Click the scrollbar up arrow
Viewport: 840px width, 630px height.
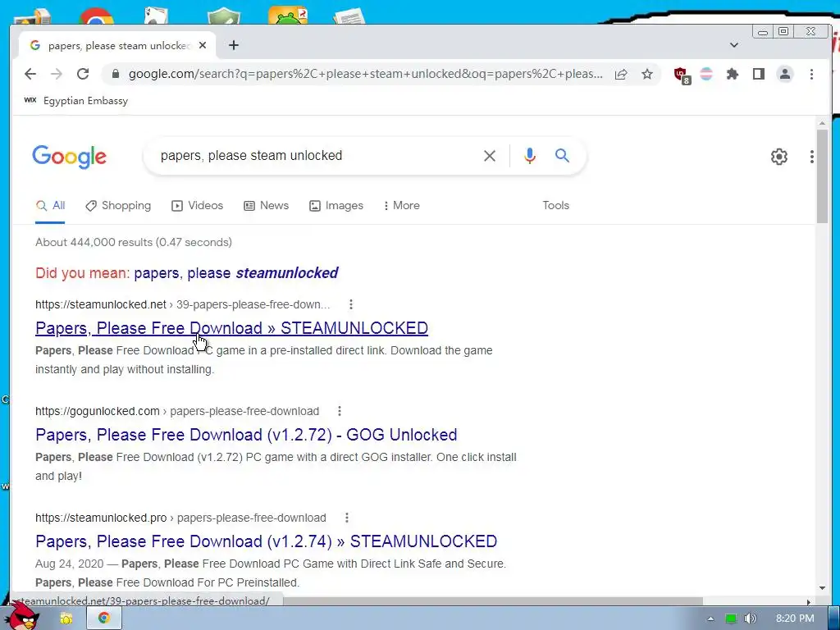click(822, 124)
